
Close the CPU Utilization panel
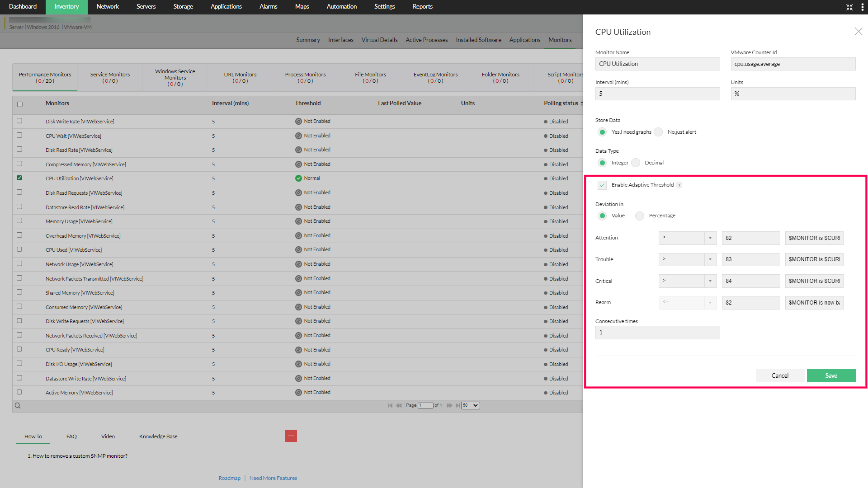pyautogui.click(x=858, y=32)
